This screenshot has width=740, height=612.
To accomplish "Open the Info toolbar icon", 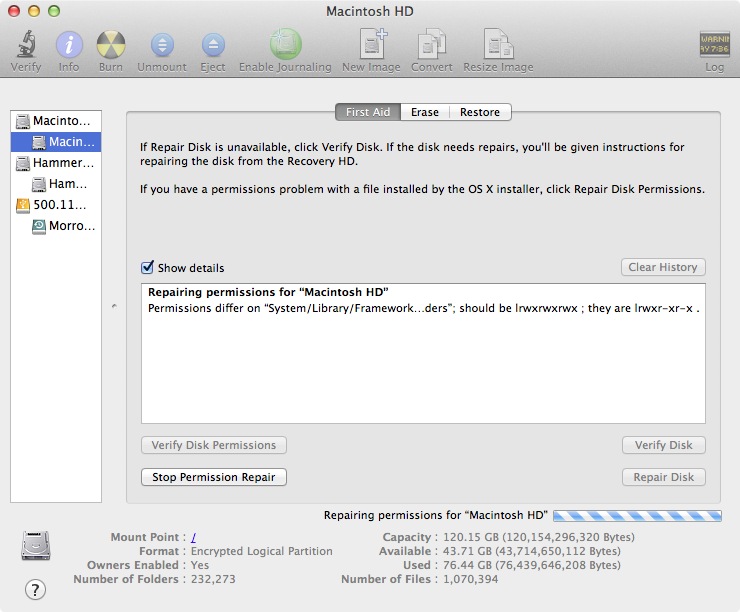I will click(69, 44).
